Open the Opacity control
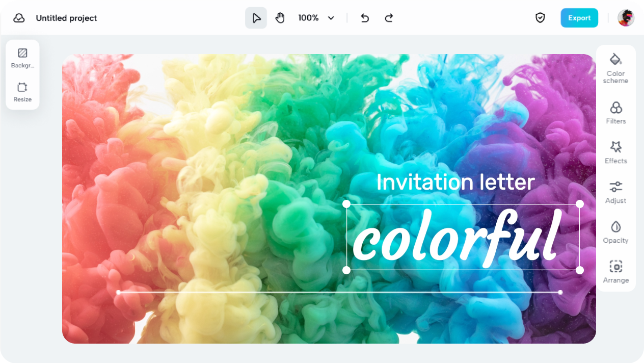The width and height of the screenshot is (644, 363). pos(615,231)
